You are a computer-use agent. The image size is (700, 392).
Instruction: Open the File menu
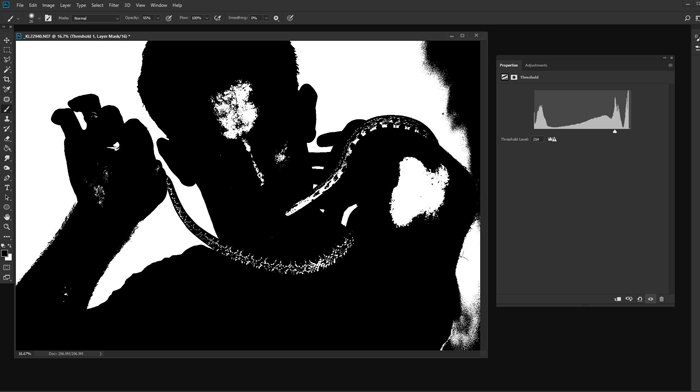20,5
